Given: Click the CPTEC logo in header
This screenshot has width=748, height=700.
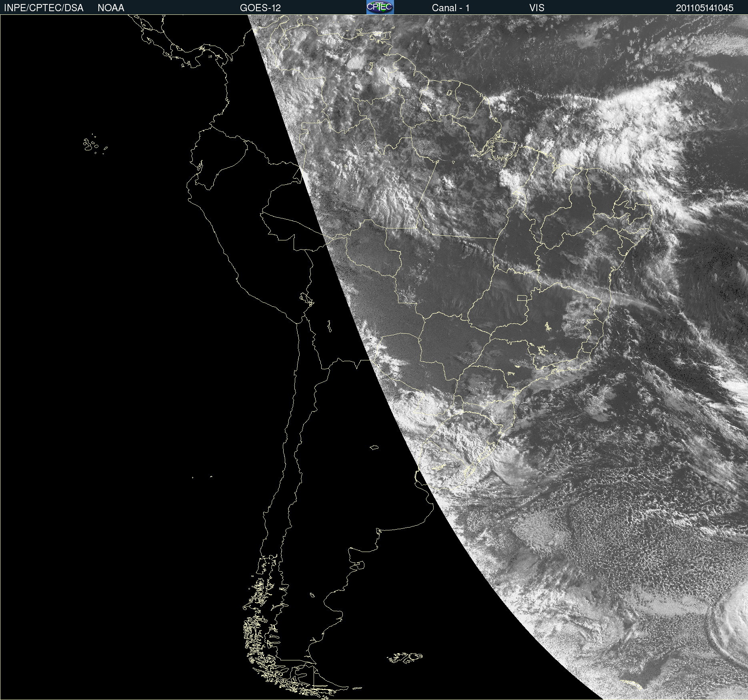Looking at the screenshot, I should click(380, 7).
